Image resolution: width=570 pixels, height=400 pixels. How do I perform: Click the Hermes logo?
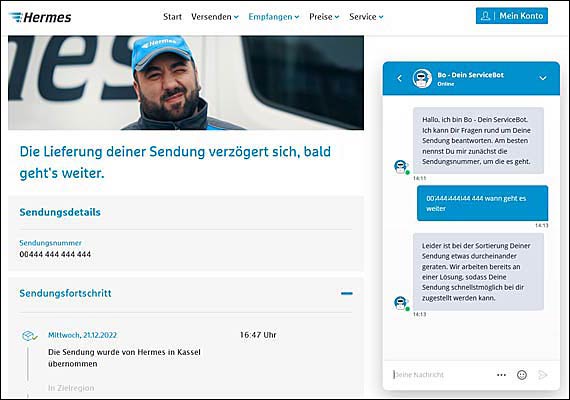40,17
